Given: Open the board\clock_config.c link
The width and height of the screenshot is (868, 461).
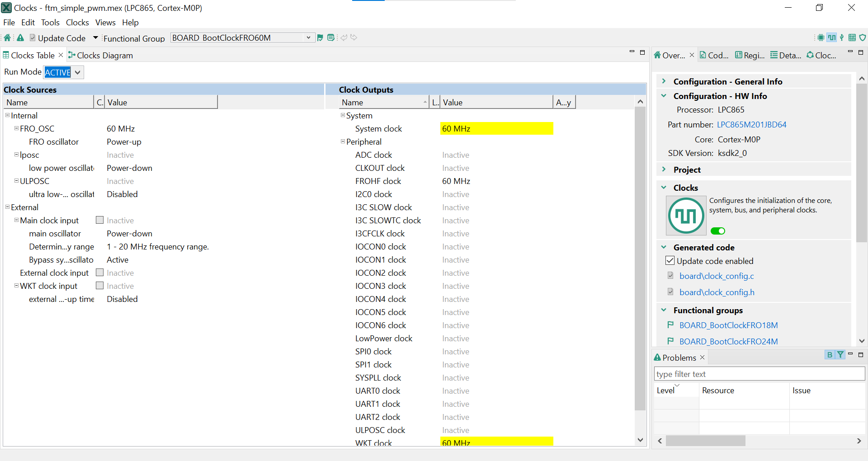Looking at the screenshot, I should tap(717, 276).
